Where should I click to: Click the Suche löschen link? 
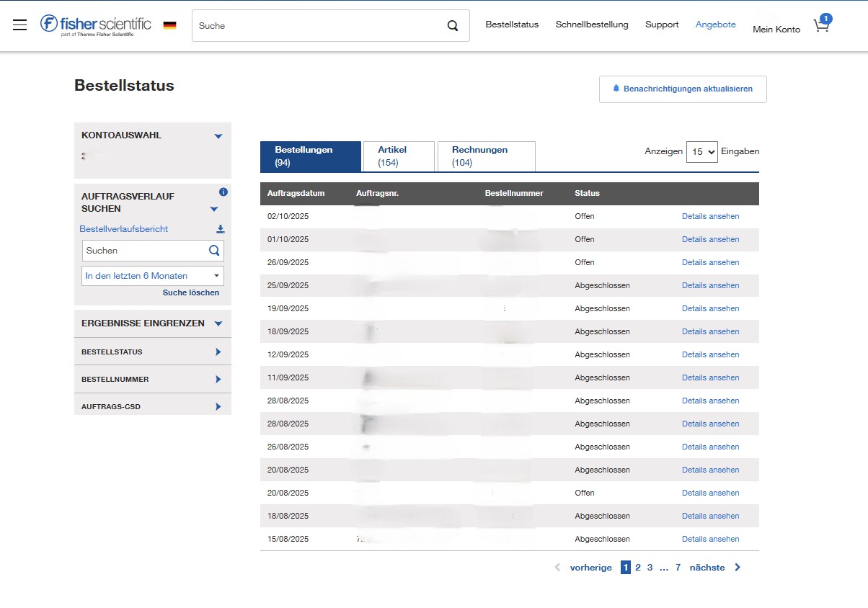pos(191,293)
